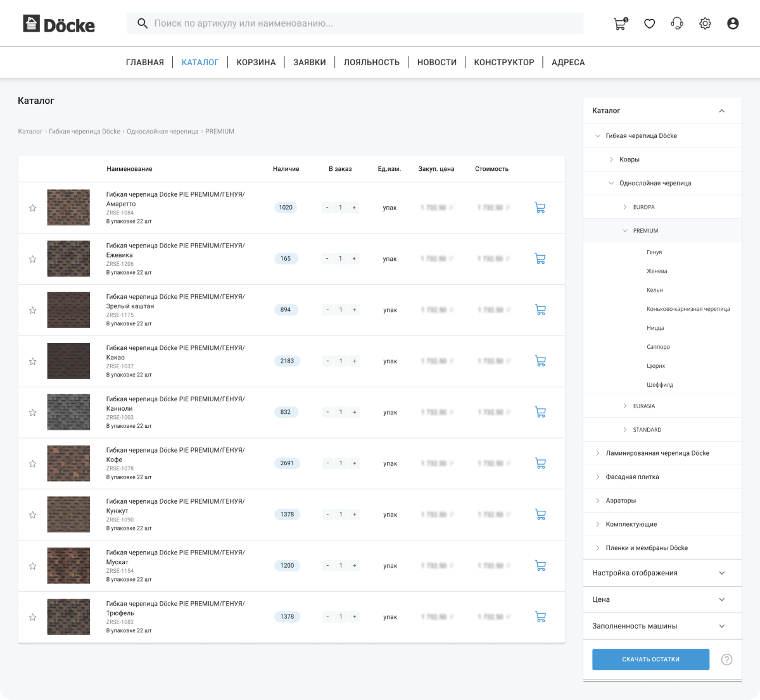Image resolution: width=760 pixels, height=700 pixels.
Task: Expand the EUROPA tree node
Action: (x=625, y=207)
